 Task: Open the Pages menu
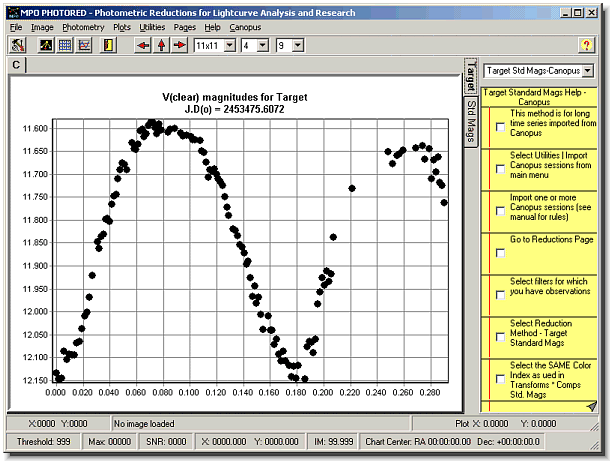pos(185,27)
